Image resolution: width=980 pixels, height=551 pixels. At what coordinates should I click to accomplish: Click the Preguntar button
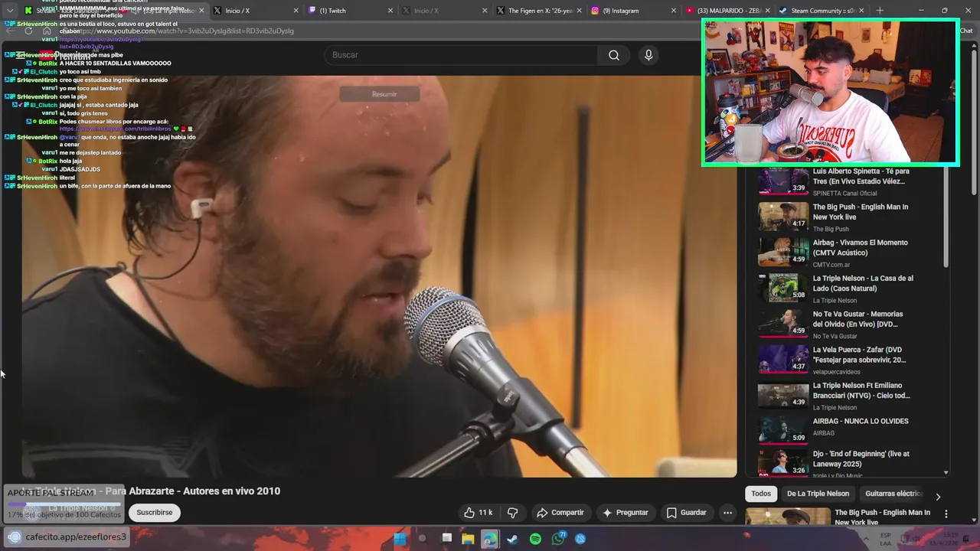pos(626,513)
